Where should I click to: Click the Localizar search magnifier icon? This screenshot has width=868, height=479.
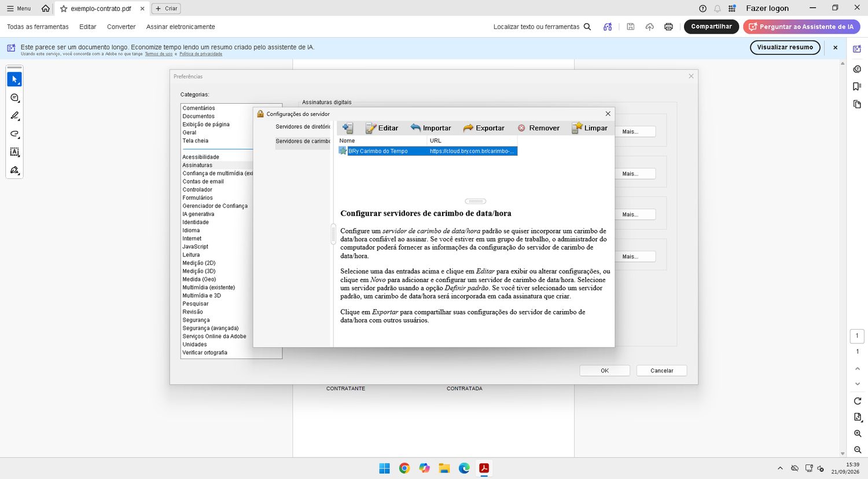587,27
